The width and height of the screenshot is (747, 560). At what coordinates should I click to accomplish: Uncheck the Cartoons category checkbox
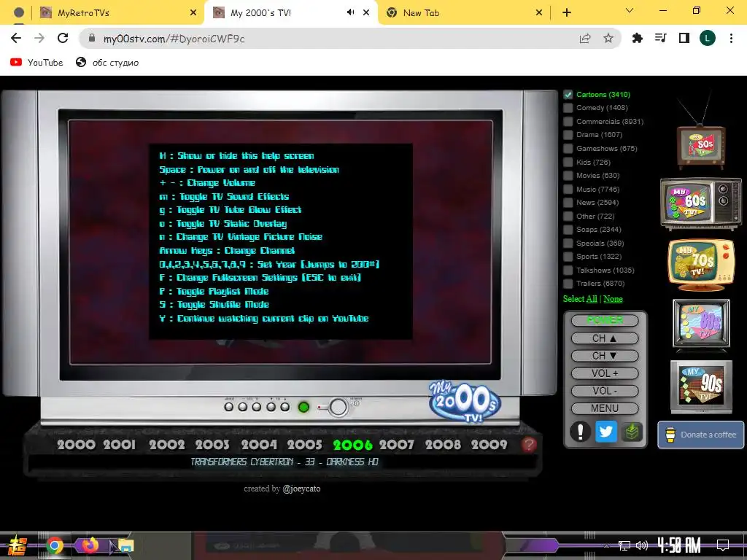click(x=568, y=94)
